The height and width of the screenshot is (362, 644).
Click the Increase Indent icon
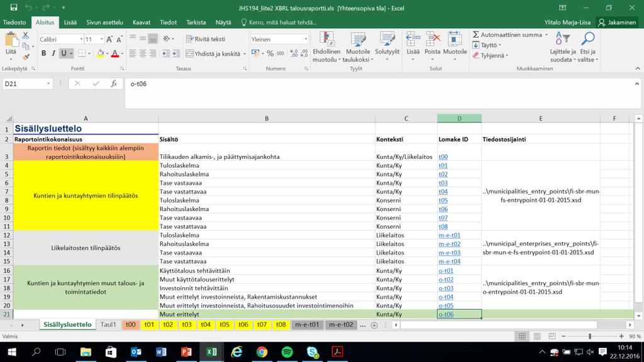[177, 53]
